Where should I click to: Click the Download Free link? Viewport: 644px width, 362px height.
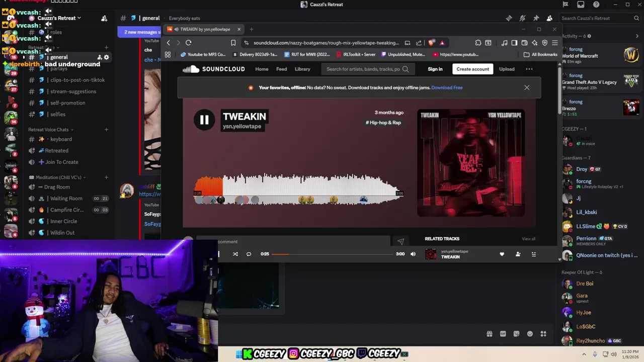[x=447, y=87]
